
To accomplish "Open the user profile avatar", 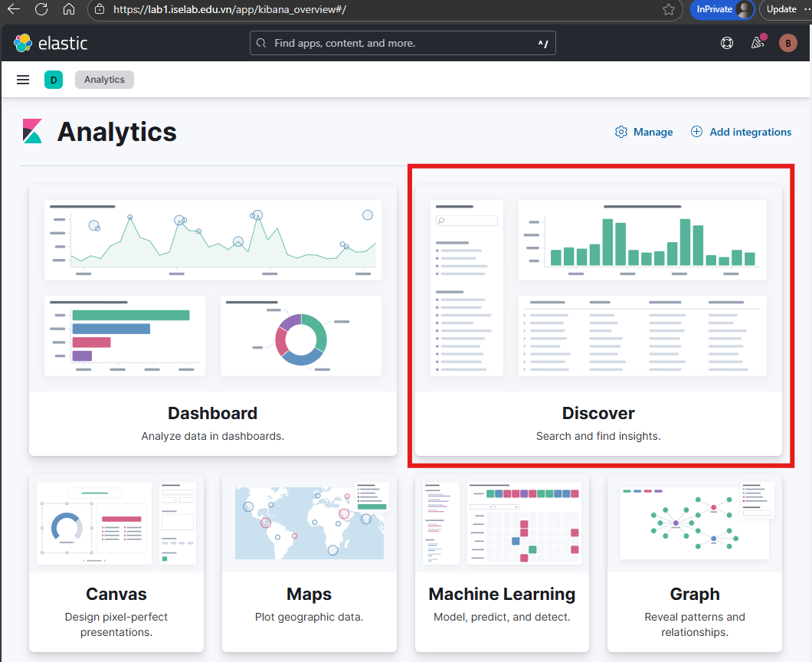I will pyautogui.click(x=787, y=43).
